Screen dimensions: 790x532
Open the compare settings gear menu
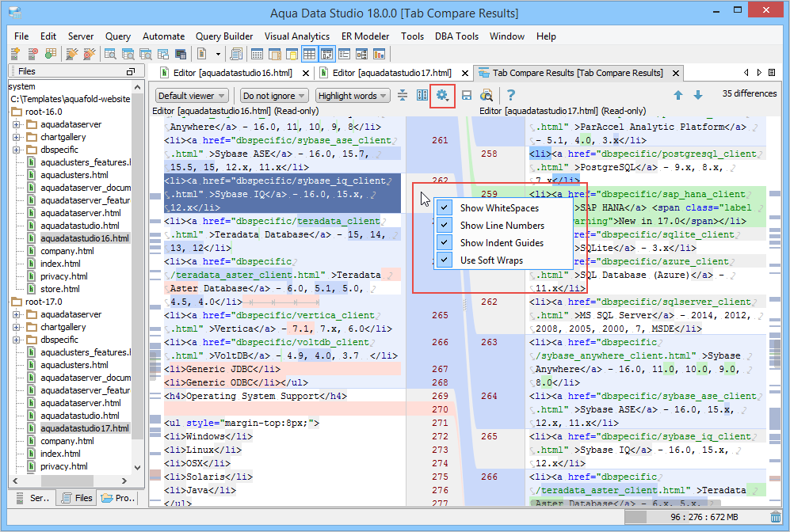click(x=442, y=96)
